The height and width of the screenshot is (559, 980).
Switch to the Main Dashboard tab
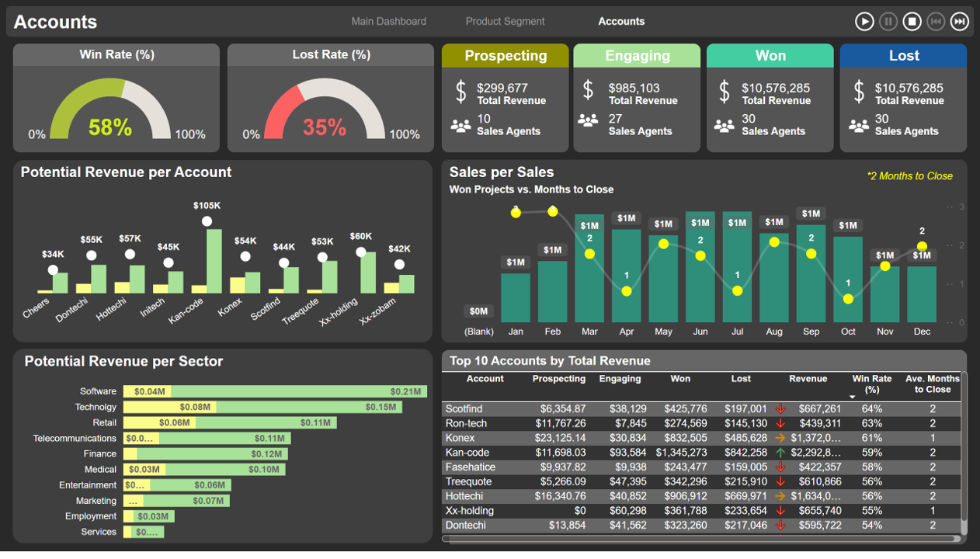pos(388,21)
